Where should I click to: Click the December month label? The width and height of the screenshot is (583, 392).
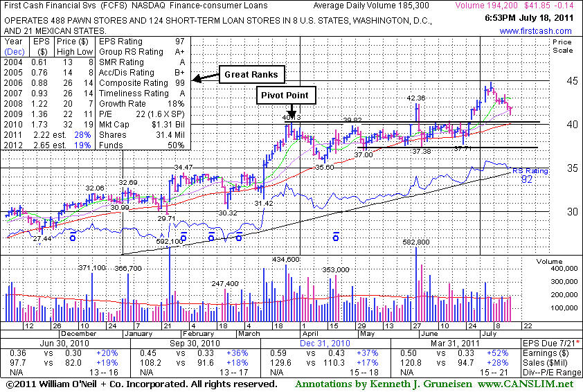click(78, 334)
